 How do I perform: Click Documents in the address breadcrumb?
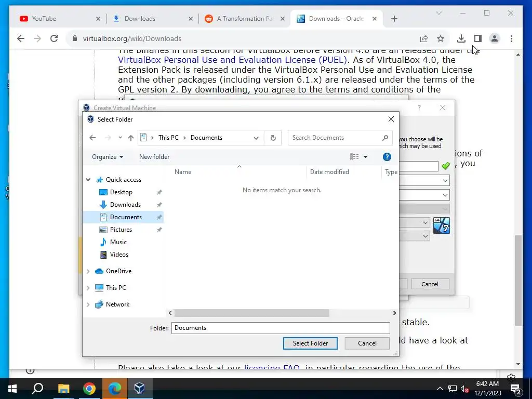(206, 138)
